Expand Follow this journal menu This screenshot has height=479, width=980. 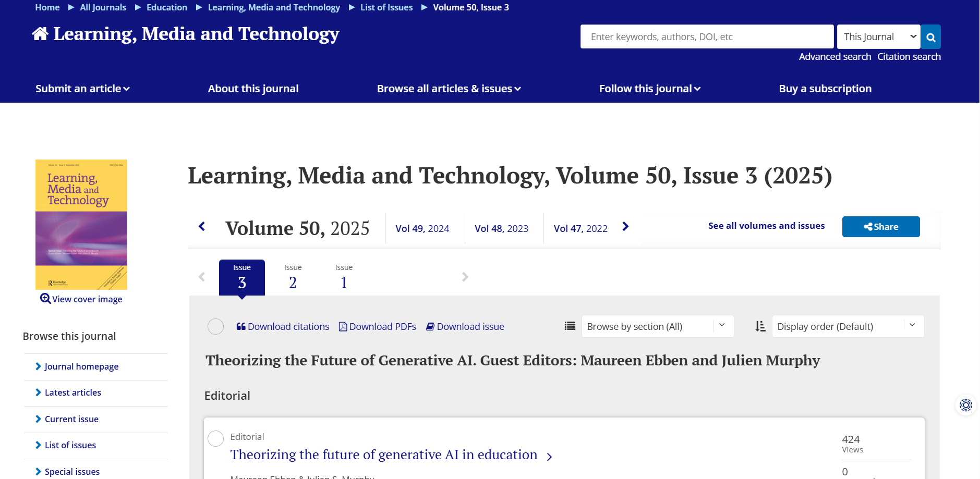click(649, 89)
